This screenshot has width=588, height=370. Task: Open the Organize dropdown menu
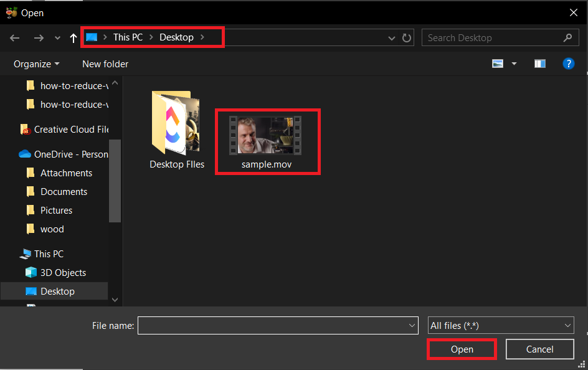click(36, 64)
